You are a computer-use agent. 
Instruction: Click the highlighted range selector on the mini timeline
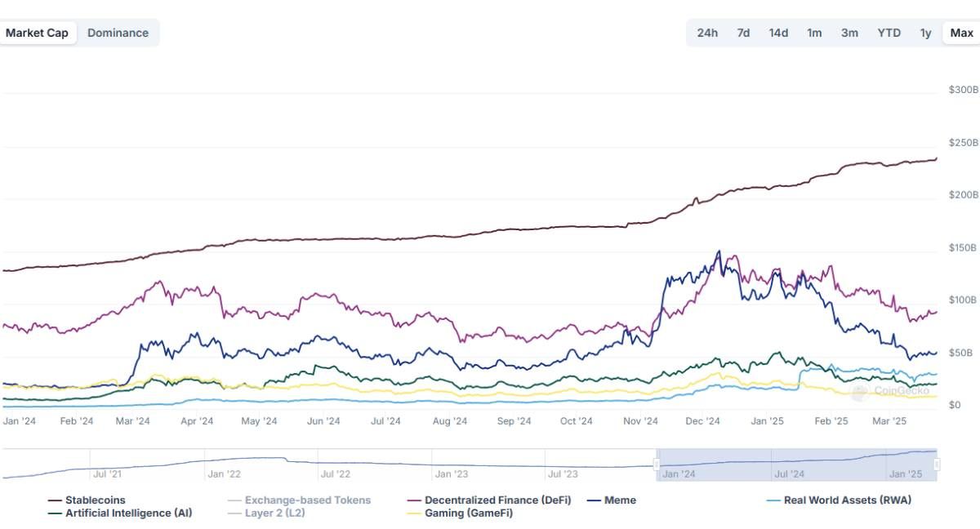coord(796,461)
